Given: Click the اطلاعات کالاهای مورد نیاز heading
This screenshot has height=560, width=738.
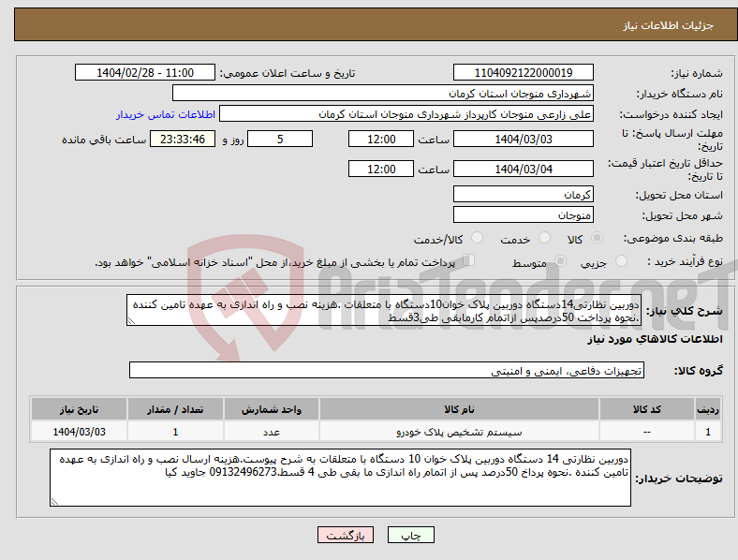Looking at the screenshot, I should (x=655, y=339).
